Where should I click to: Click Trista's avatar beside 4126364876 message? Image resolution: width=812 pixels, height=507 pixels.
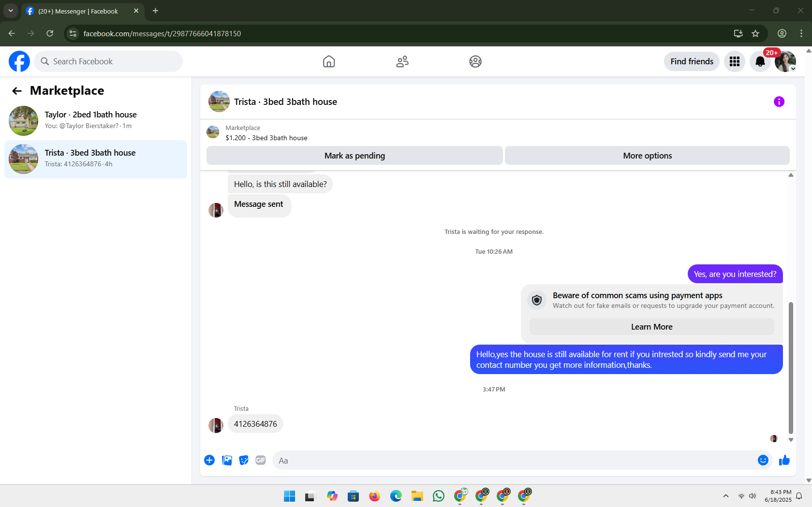point(216,425)
